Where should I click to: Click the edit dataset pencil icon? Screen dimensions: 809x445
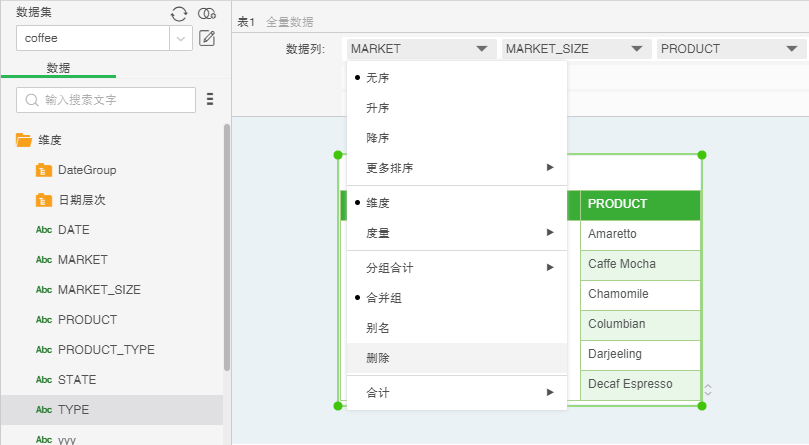(207, 39)
